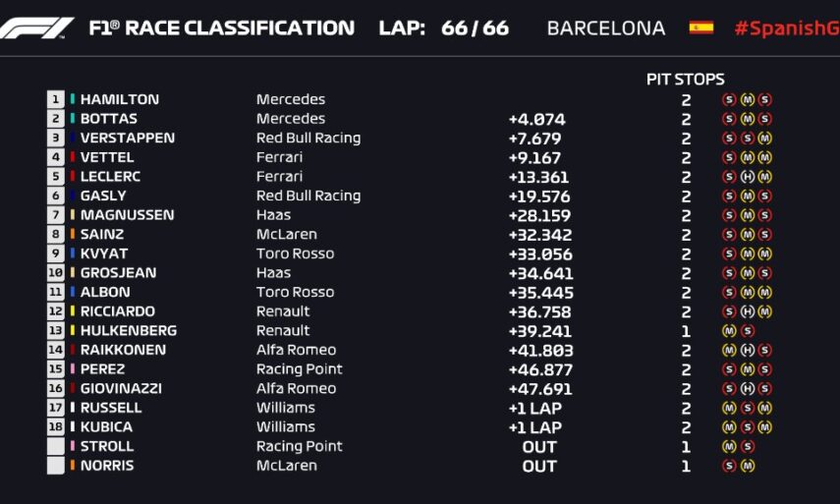The height and width of the screenshot is (504, 840).
Task: Click the teal team color bar beside BOTTAS
Action: (x=72, y=119)
